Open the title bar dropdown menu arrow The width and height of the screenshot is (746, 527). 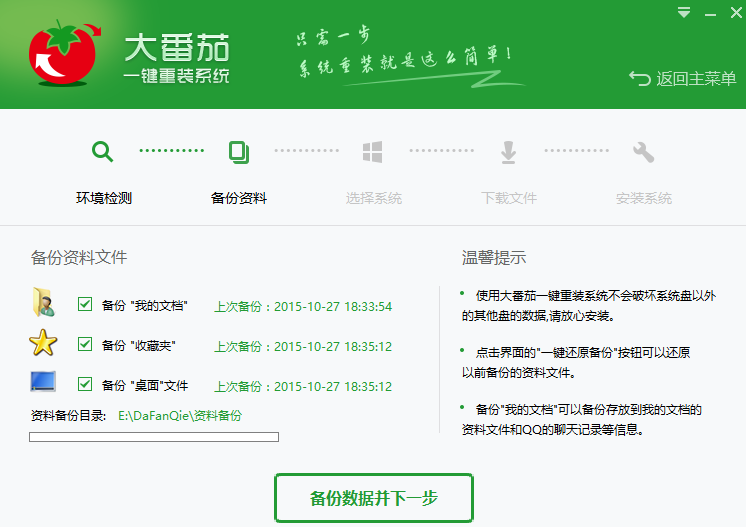pos(684,13)
